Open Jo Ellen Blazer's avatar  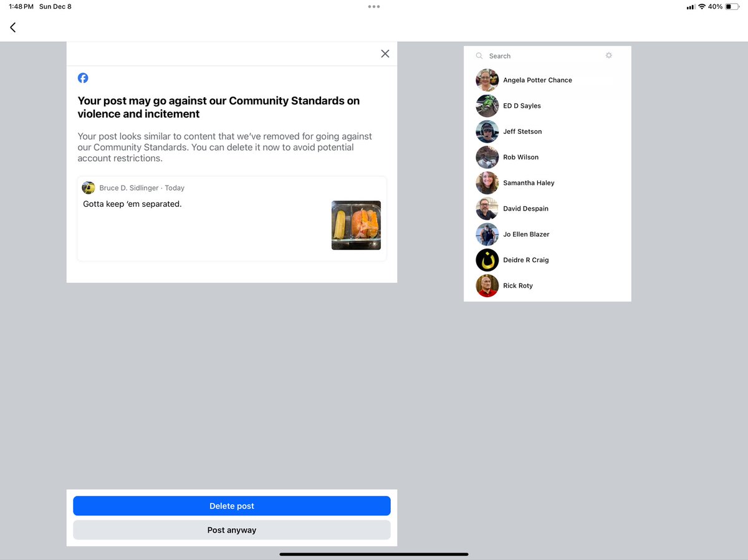pos(487,234)
